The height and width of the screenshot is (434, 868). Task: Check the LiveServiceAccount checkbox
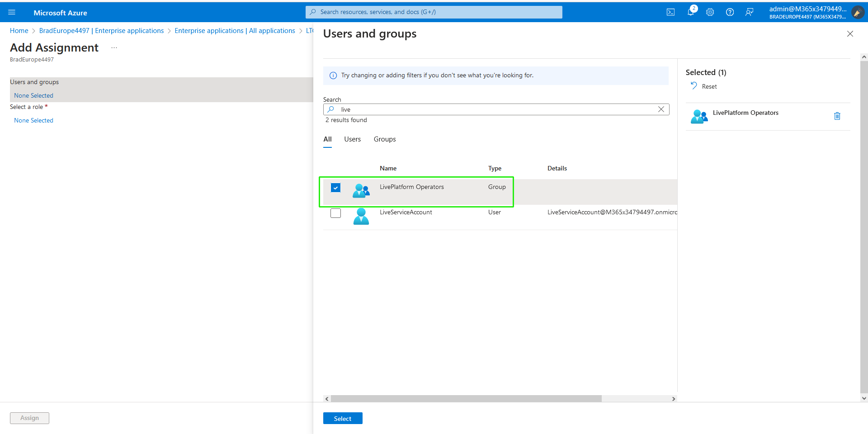[x=335, y=213]
